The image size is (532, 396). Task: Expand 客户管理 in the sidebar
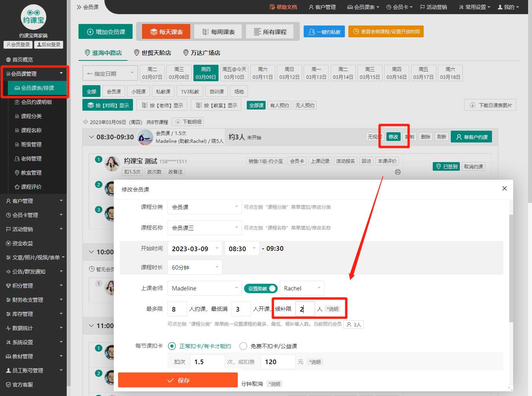pos(33,201)
